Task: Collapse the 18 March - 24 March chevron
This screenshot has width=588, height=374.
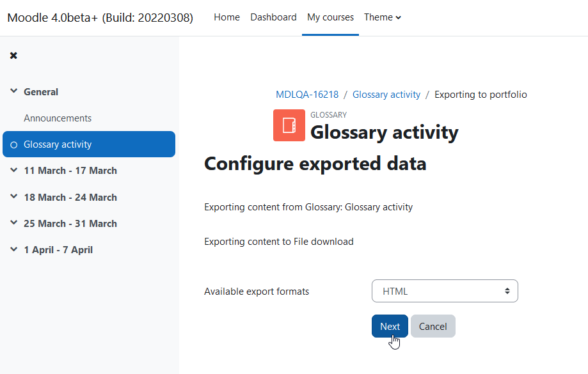Action: point(14,196)
